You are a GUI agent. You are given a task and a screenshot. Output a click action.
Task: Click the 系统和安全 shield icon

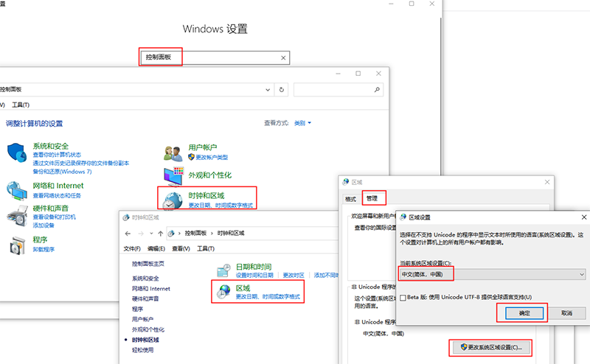point(17,153)
